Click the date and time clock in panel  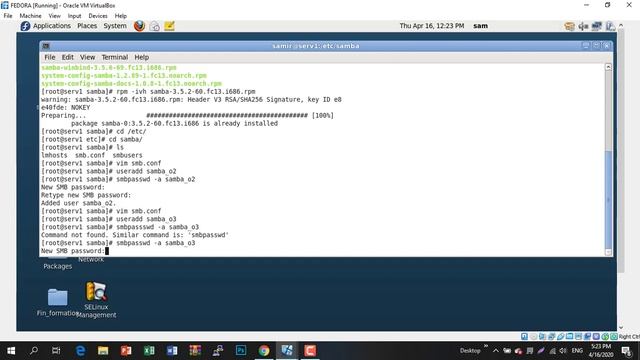coord(431,26)
